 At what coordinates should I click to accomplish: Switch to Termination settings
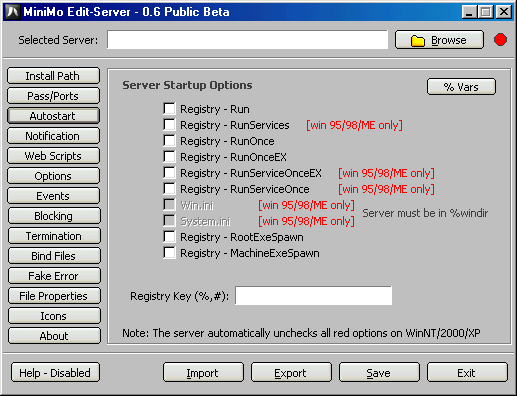(x=54, y=236)
